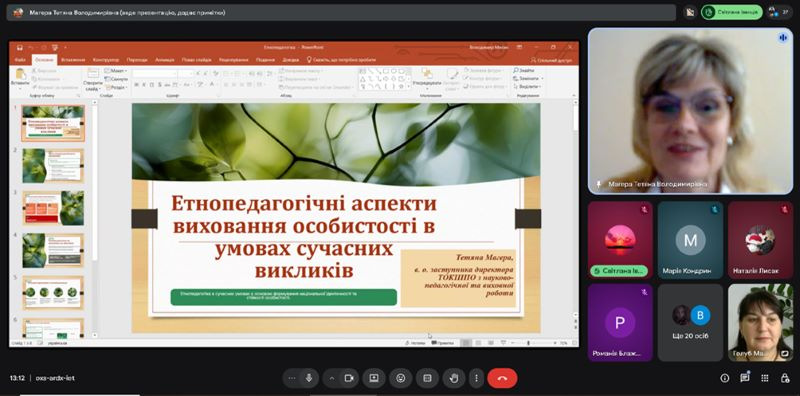Open the emoji reactions button
The image size is (800, 396).
tap(401, 378)
